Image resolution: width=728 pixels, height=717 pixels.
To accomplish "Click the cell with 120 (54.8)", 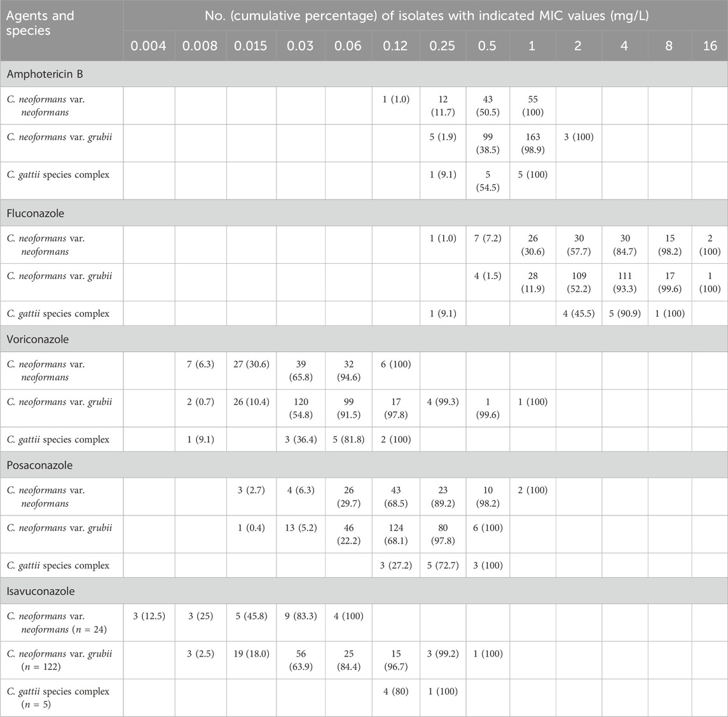I will (300, 408).
